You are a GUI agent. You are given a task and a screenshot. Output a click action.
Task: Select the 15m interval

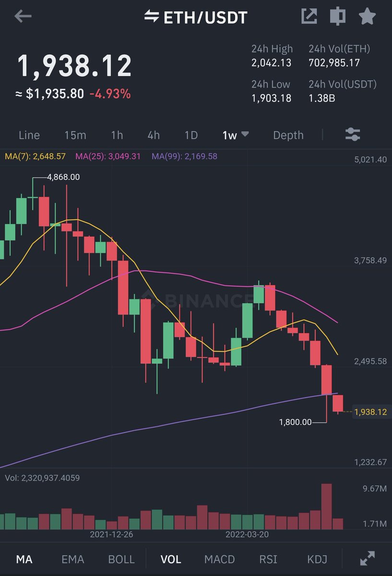point(75,135)
